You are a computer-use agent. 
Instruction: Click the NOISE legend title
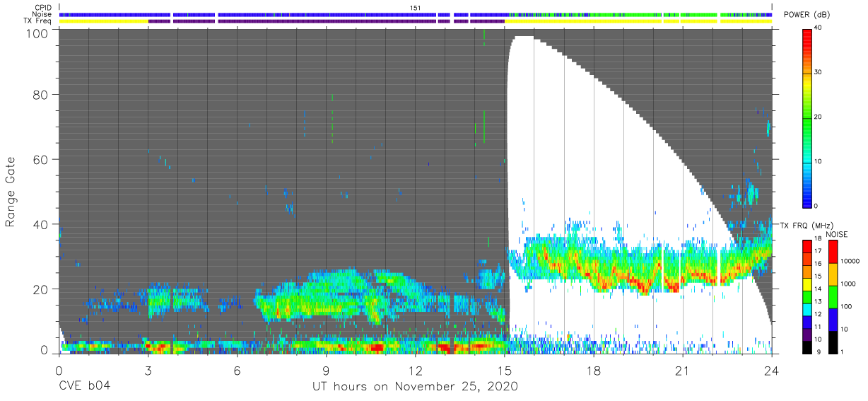pyautogui.click(x=837, y=233)
